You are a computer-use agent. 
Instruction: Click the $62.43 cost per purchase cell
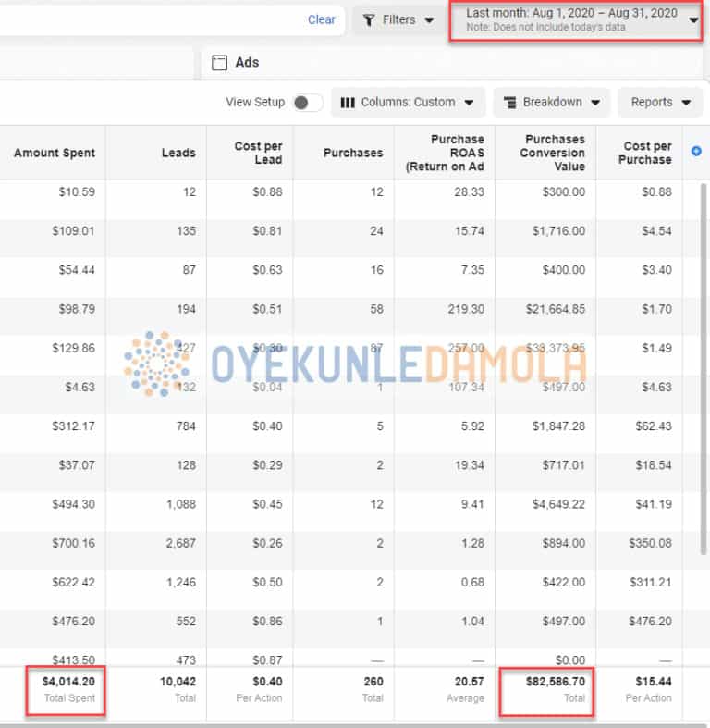654,426
